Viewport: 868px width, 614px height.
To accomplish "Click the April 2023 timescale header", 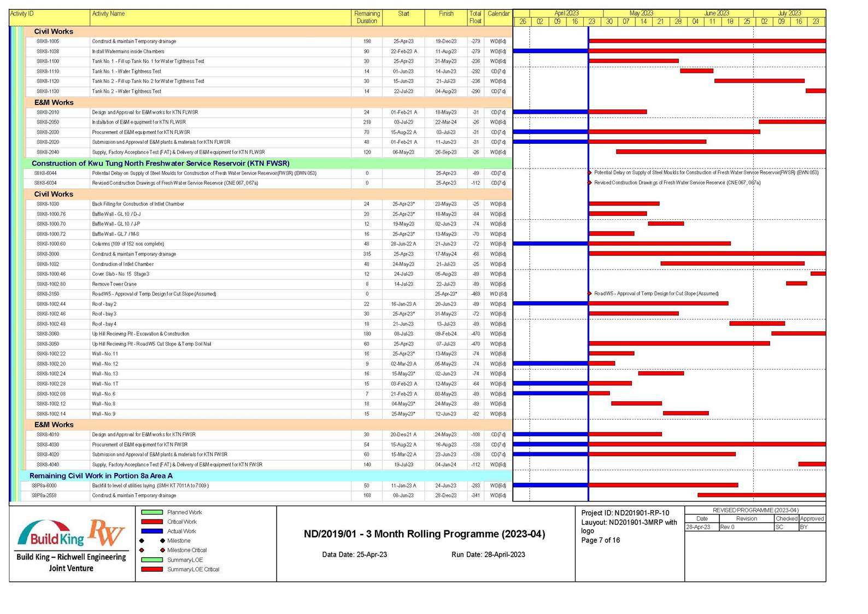I will [566, 13].
